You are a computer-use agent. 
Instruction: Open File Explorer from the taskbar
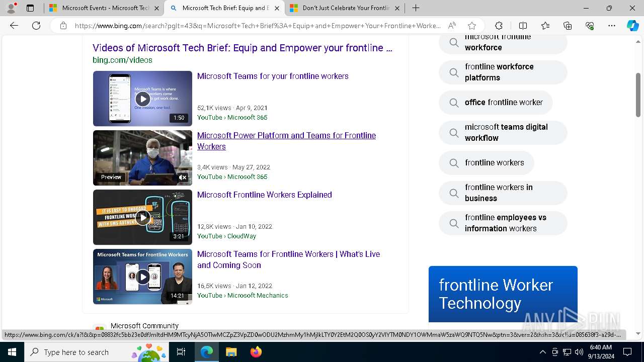point(231,352)
